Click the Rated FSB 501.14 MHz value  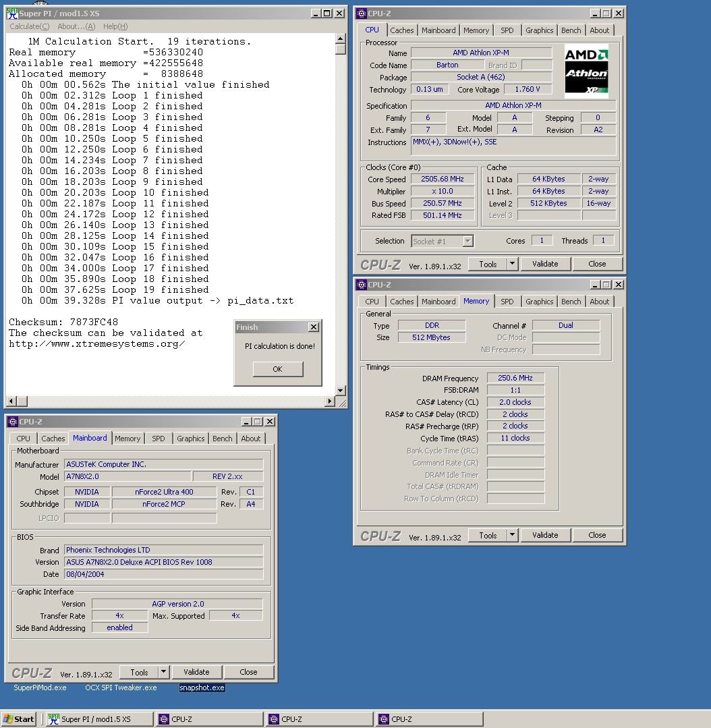coord(443,215)
